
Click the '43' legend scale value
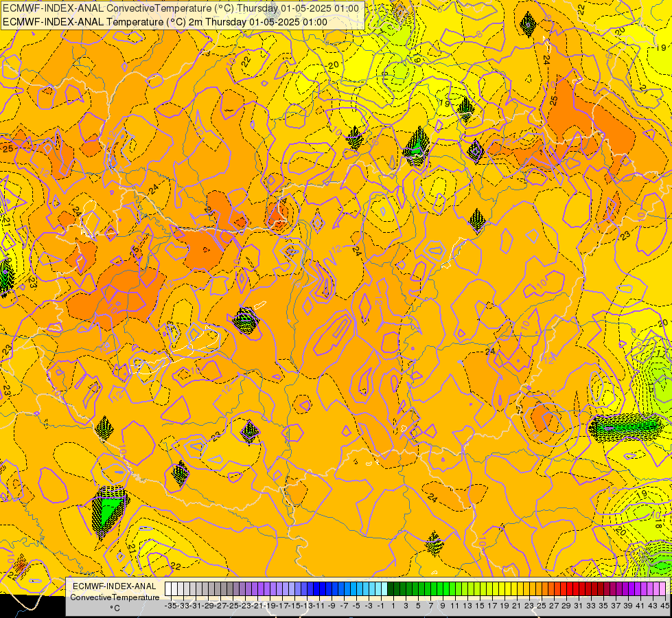click(x=653, y=606)
